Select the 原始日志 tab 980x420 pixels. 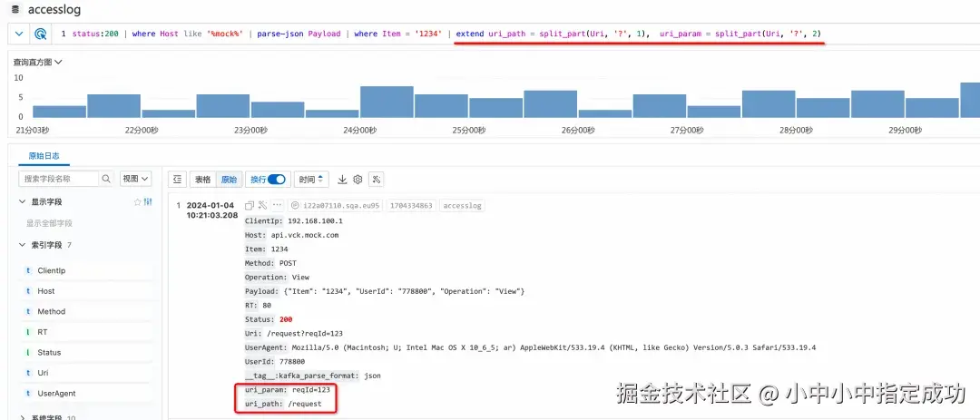click(44, 156)
